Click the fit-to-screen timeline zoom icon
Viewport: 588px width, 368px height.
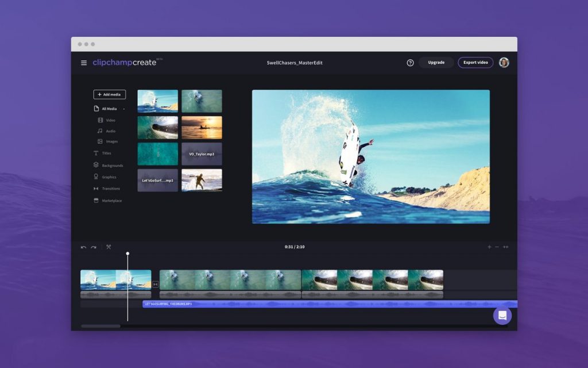506,247
